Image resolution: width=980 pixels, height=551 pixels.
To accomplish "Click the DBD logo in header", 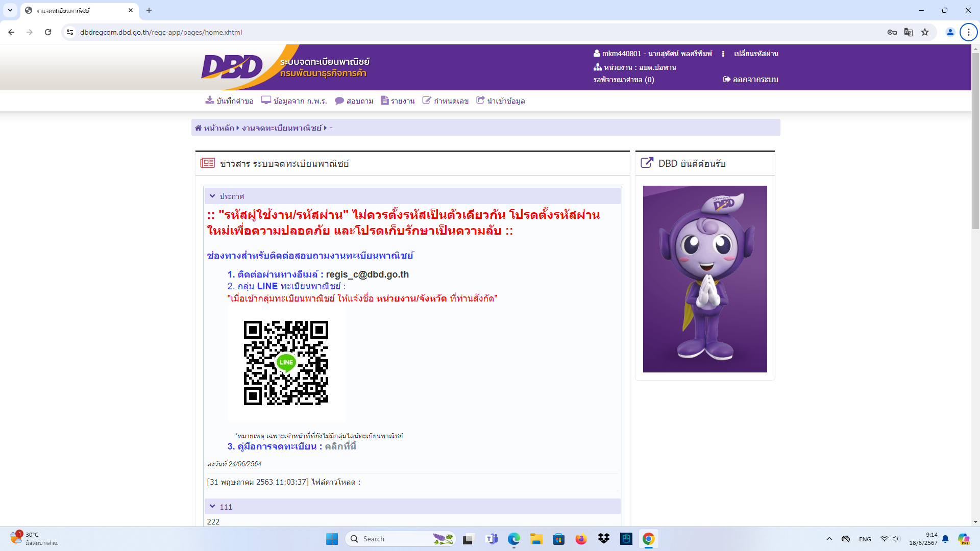I will (232, 67).
